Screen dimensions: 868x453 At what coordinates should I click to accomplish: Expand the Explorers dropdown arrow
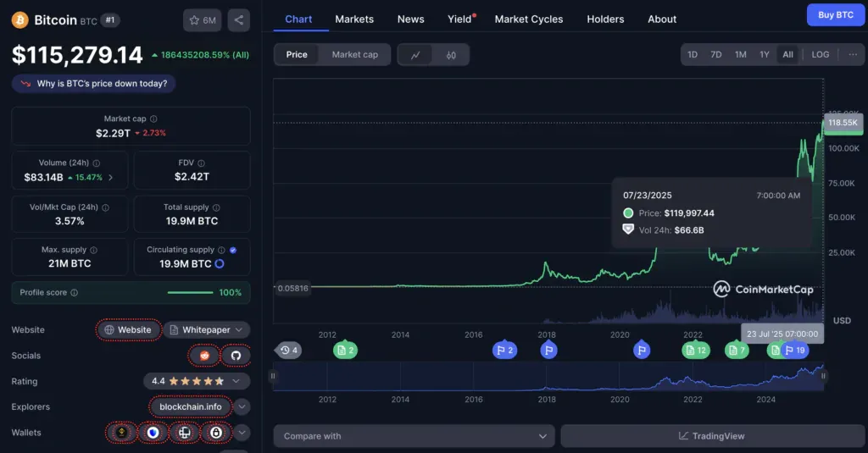pos(242,407)
